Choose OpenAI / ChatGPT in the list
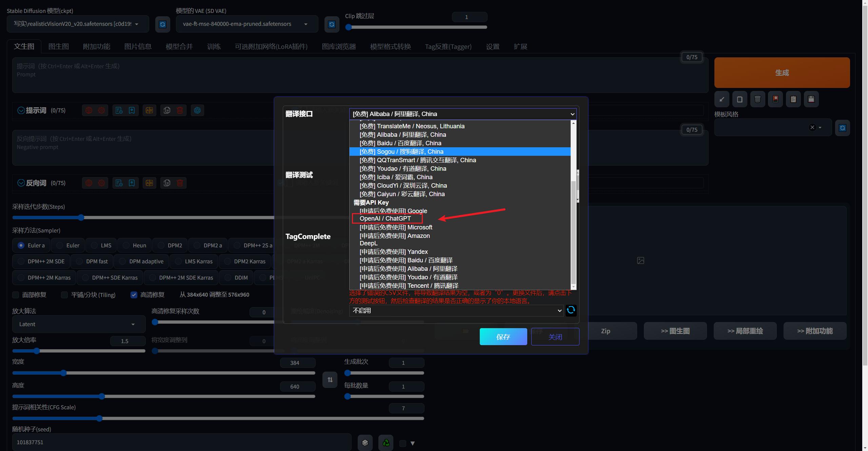The width and height of the screenshot is (868, 451). tap(385, 219)
